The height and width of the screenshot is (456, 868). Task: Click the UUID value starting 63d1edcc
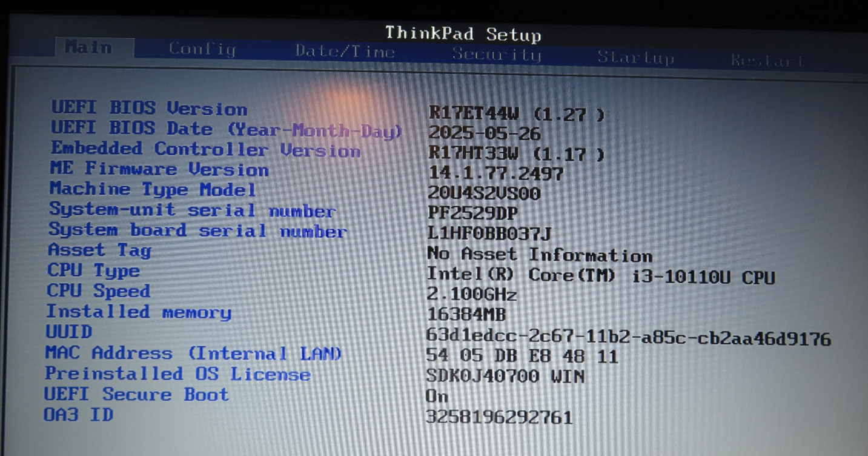coord(629,337)
